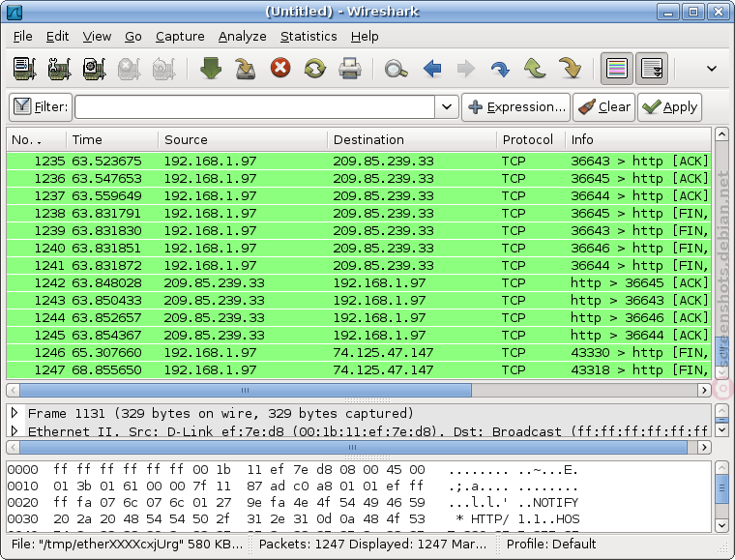Viewport: 735px width, 560px height.
Task: Sort by the Destination column header
Action: [412, 139]
